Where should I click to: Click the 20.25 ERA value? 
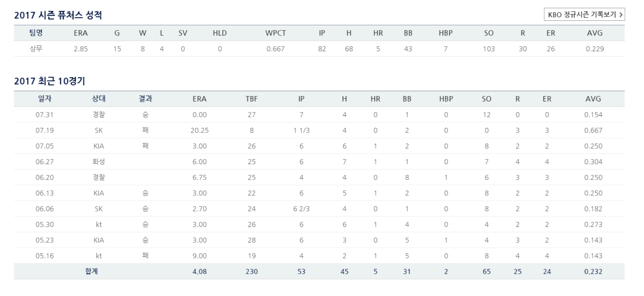pos(199,130)
